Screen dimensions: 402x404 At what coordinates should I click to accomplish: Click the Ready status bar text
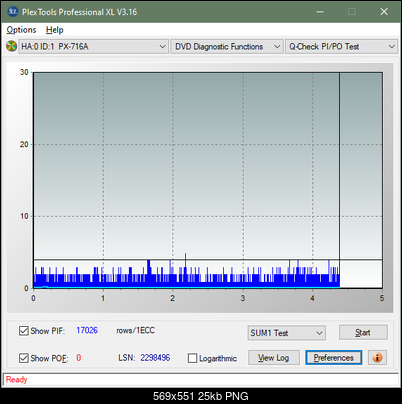16,380
